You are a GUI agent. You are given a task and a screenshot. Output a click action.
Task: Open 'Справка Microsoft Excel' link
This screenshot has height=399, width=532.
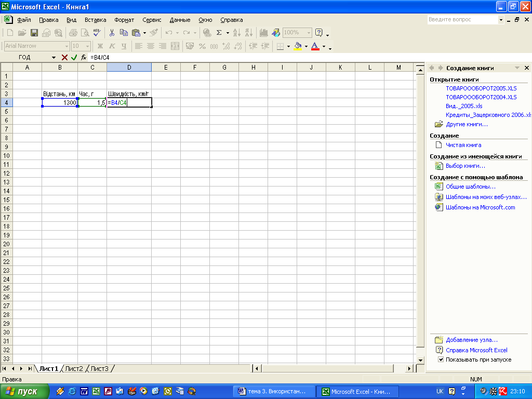476,350
